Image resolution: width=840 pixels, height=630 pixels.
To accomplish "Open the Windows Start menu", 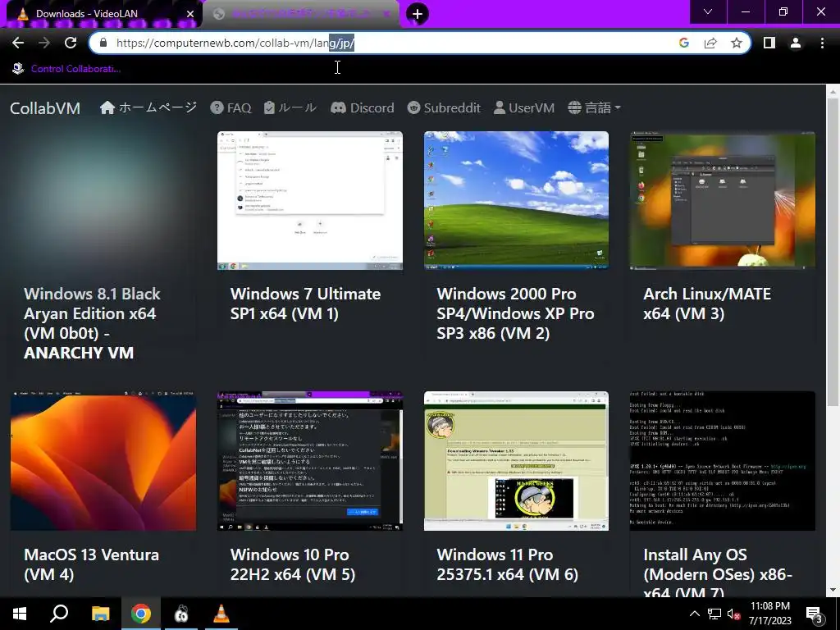I will (20, 614).
